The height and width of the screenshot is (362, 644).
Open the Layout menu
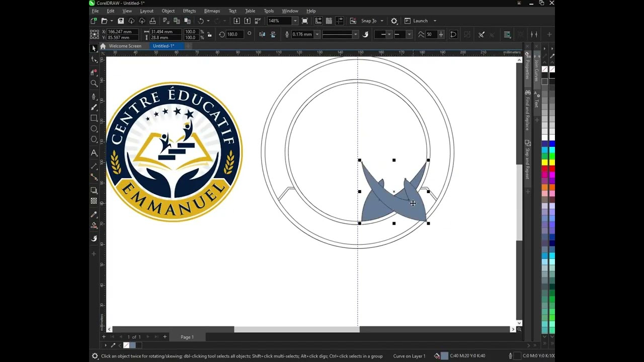coord(146,11)
